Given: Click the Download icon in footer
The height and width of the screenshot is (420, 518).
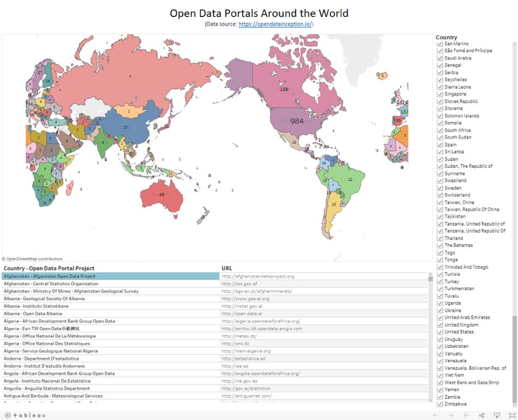Looking at the screenshot, I should (497, 415).
